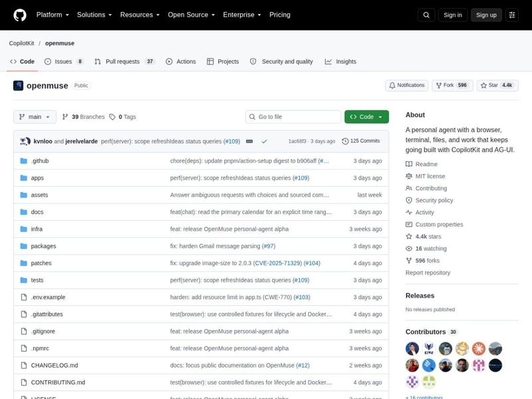Open the appearance settings sliders icon
This screenshot has width=532, height=399.
click(512, 15)
